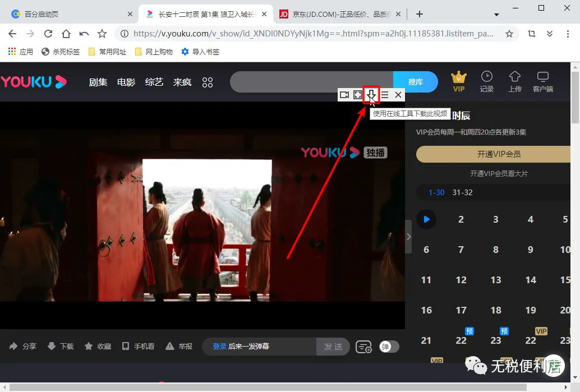Open the 记录 watch history
Viewport: 580px width, 392px height.
point(487,81)
